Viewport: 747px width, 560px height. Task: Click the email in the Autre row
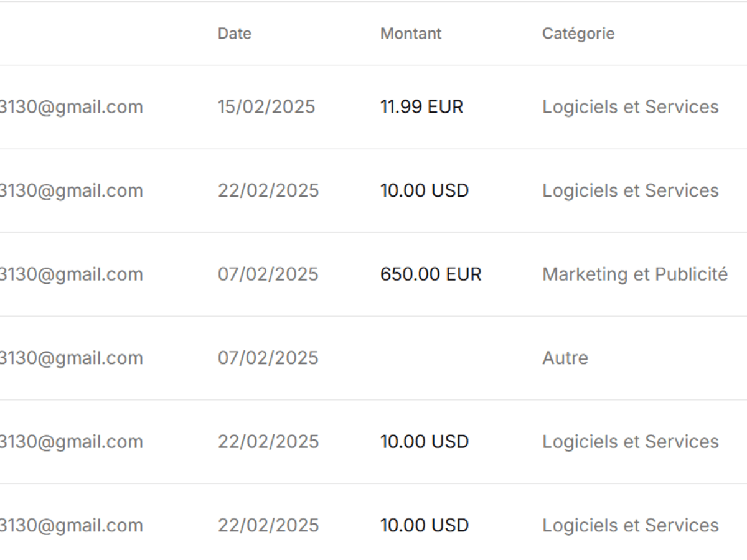72,358
